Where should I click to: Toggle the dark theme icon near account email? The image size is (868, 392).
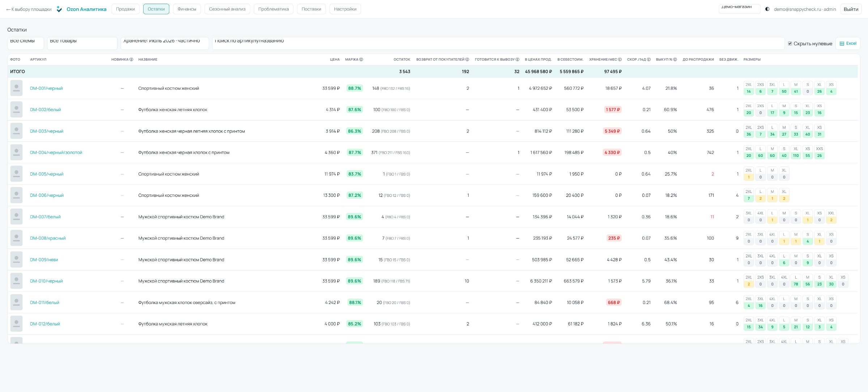[x=767, y=9]
